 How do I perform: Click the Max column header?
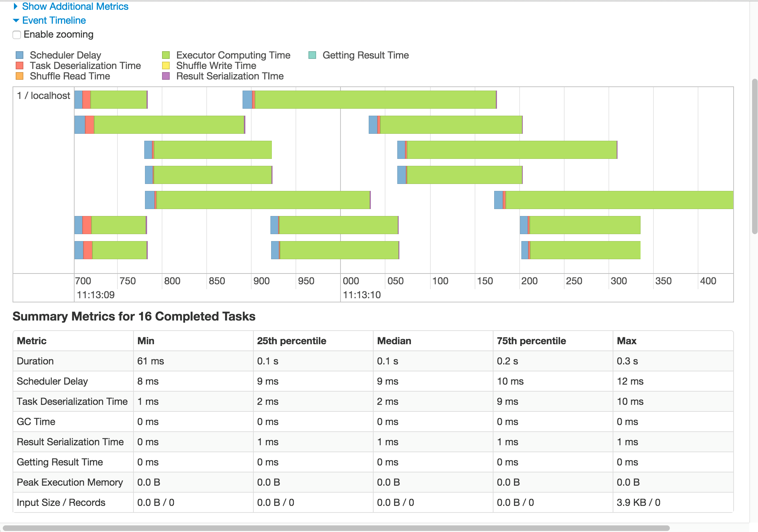point(627,341)
